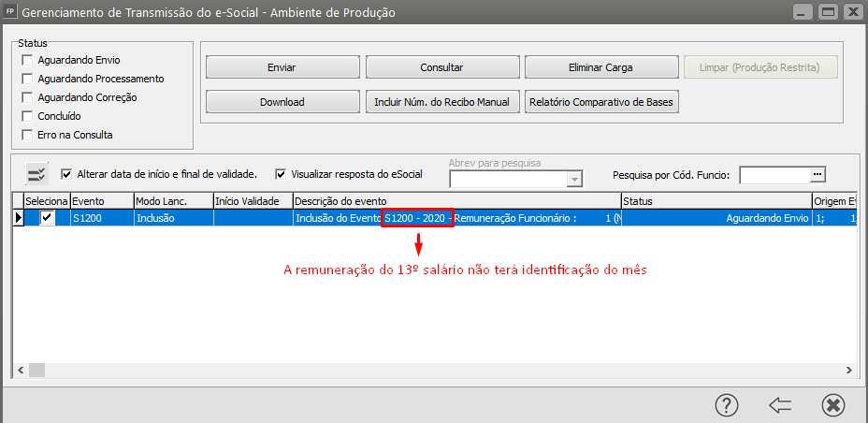Click the Enviar button

282,67
